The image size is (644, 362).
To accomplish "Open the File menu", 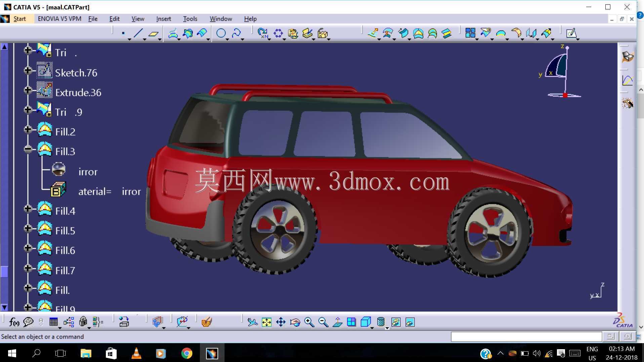I will click(93, 19).
